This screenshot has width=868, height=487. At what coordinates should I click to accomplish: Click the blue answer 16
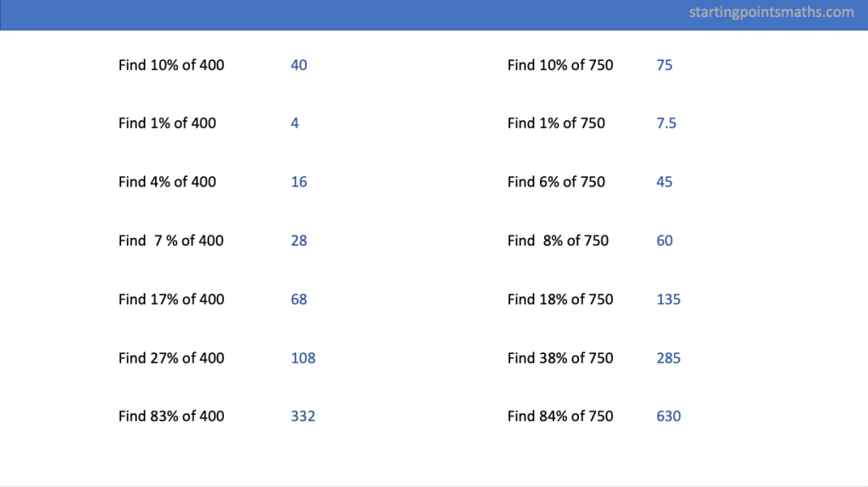[x=298, y=182]
